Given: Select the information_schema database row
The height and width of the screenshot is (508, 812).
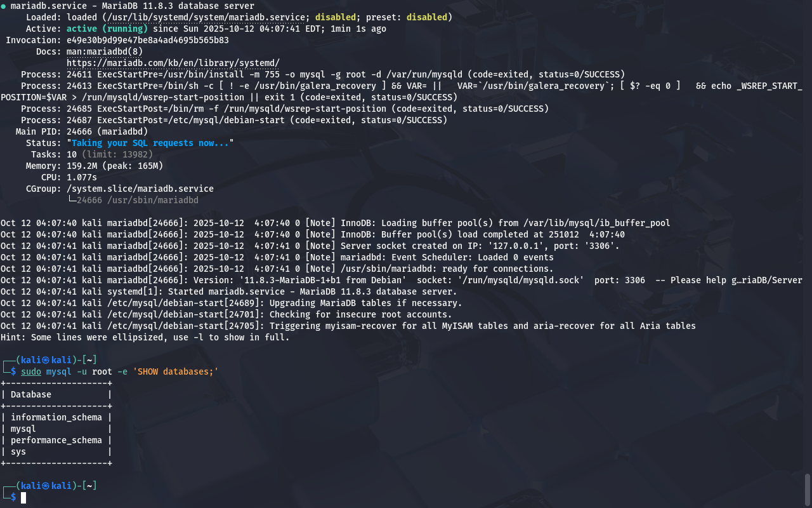Looking at the screenshot, I should (x=56, y=417).
